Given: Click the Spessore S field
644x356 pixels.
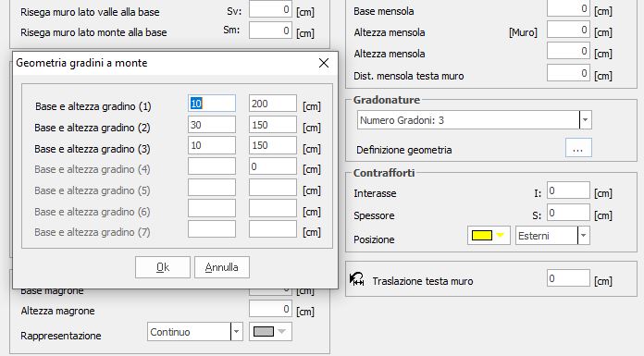Looking at the screenshot, I should [568, 213].
